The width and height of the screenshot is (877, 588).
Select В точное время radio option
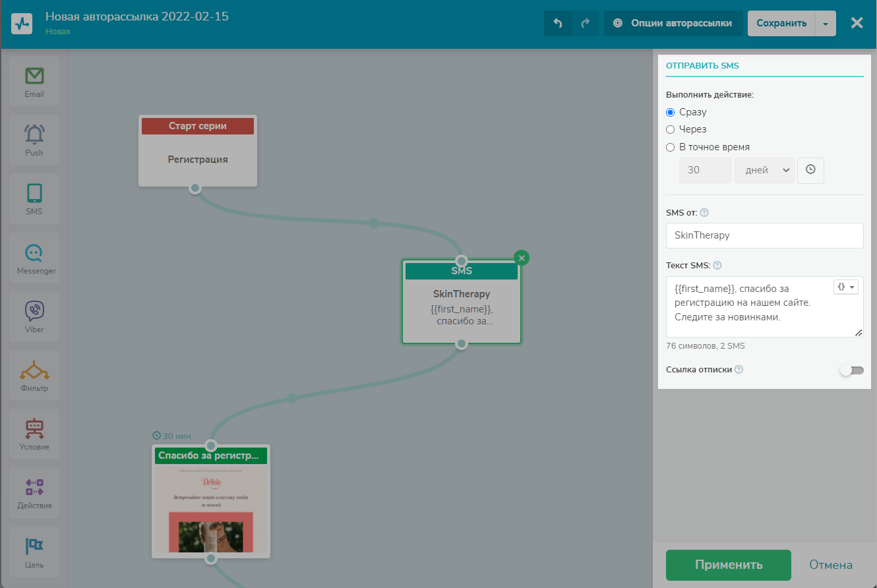click(x=671, y=148)
